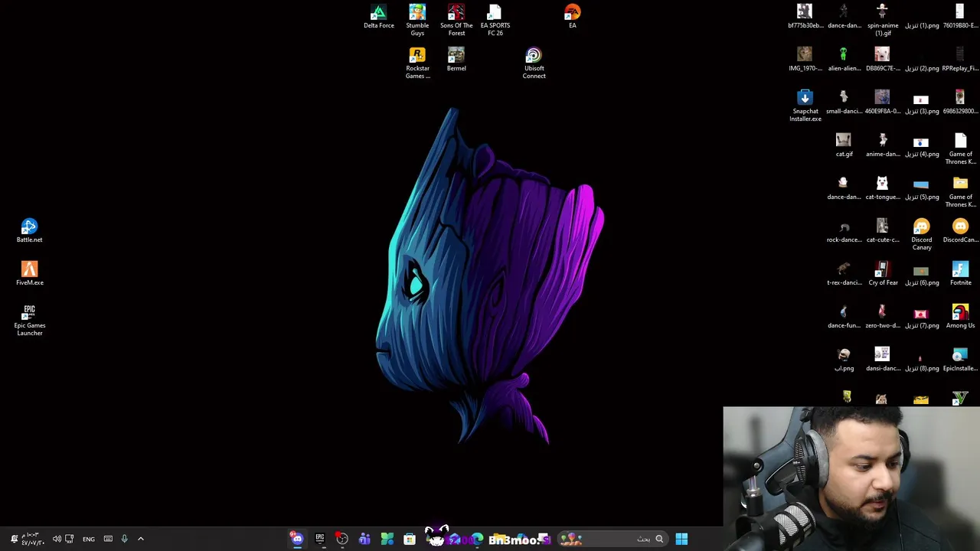Select the Among Us desktop icon
This screenshot has width=980, height=551.
pyautogui.click(x=960, y=317)
